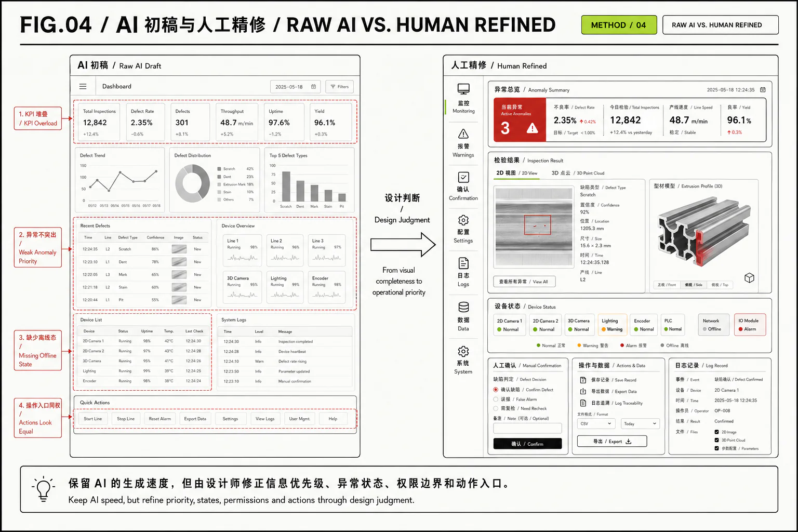Open the CSV format dropdown
This screenshot has height=532, width=798.
[597, 423]
